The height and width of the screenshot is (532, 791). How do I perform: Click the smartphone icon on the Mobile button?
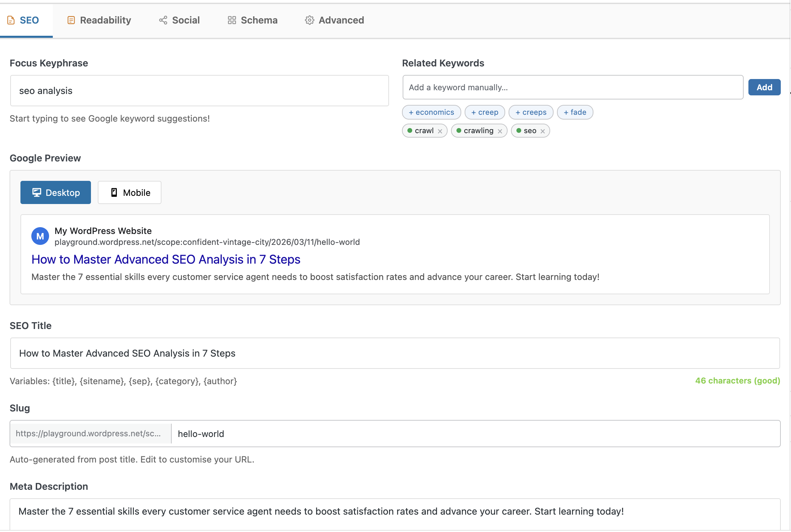pos(114,192)
